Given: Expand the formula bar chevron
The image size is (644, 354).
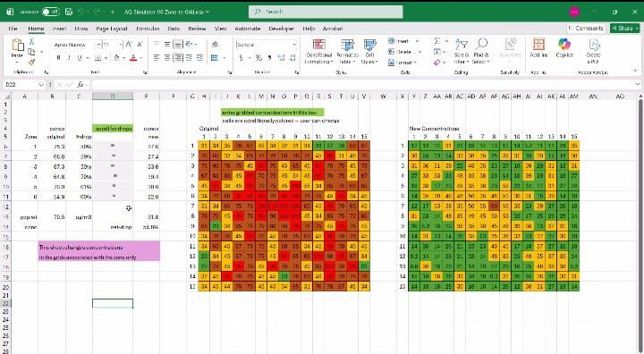Looking at the screenshot, I should pos(638,85).
